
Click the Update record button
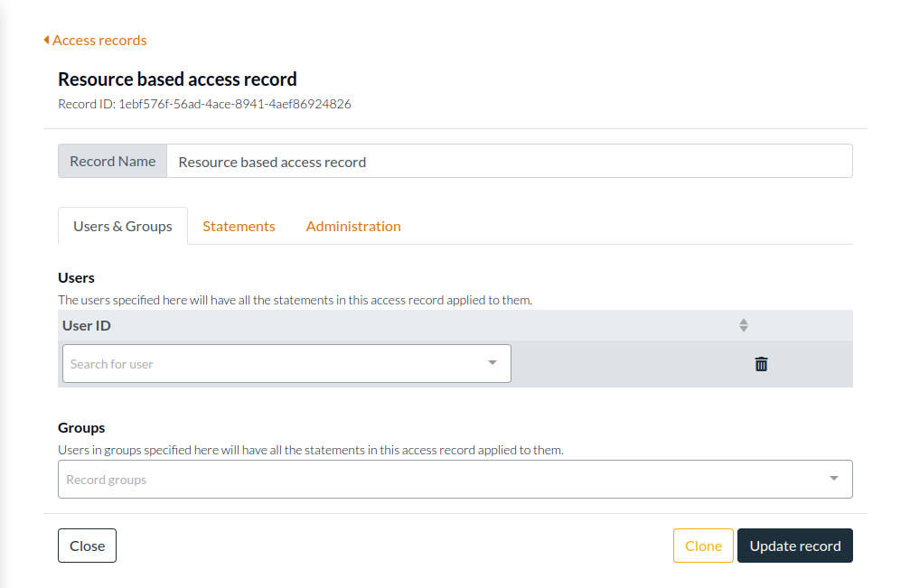tap(794, 546)
